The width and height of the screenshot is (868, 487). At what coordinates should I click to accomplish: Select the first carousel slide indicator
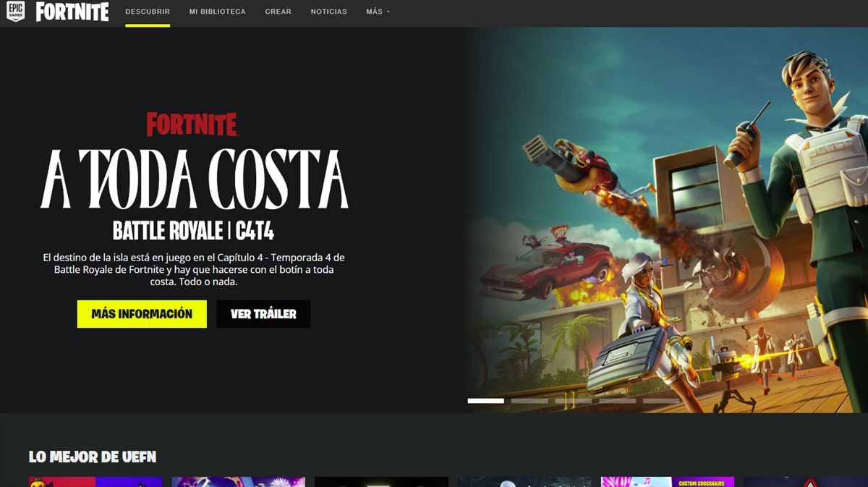coord(486,400)
